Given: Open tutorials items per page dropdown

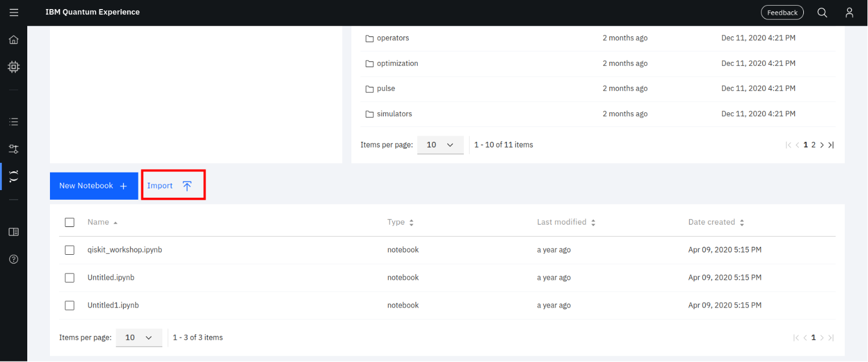Looking at the screenshot, I should (x=441, y=145).
